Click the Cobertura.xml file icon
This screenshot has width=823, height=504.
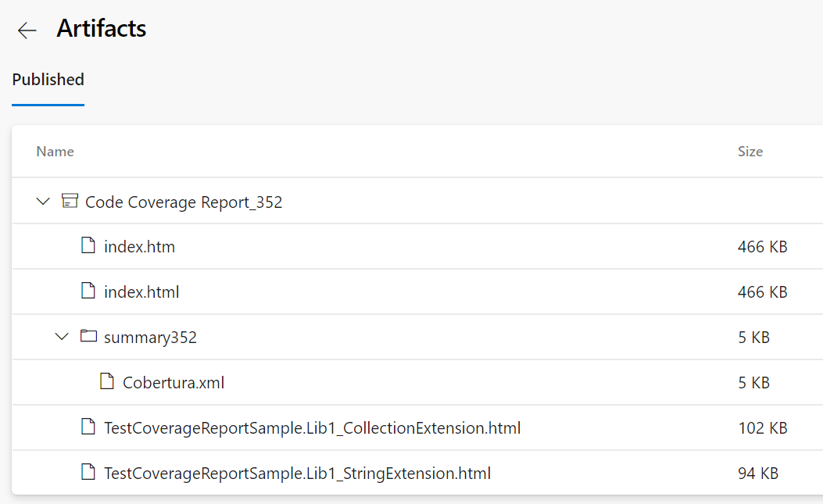[x=107, y=382]
